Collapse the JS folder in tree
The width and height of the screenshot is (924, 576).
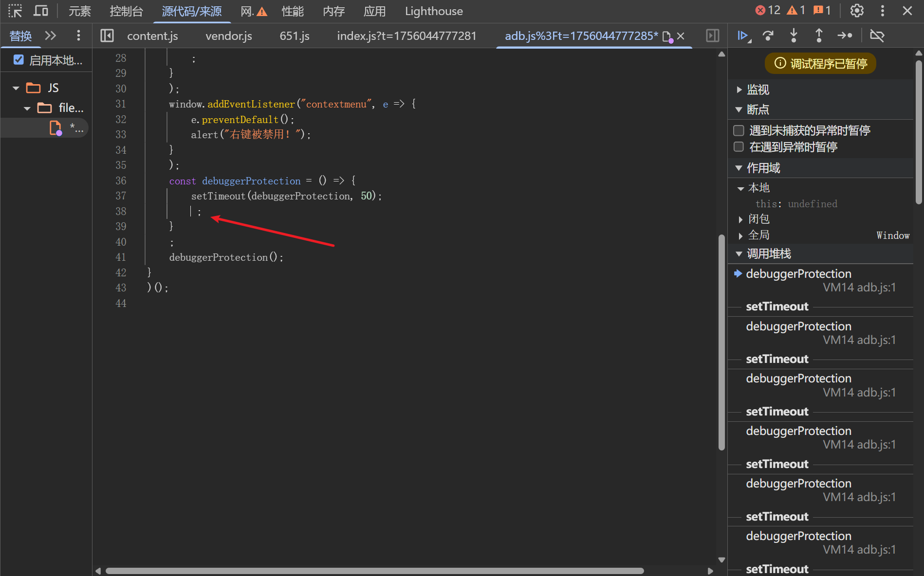tap(16, 88)
